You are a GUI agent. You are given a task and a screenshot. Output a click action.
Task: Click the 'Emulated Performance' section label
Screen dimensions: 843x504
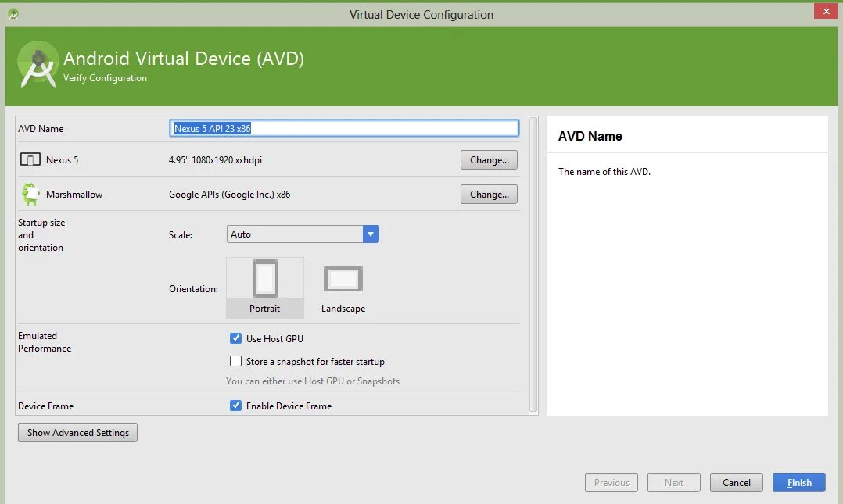[45, 341]
